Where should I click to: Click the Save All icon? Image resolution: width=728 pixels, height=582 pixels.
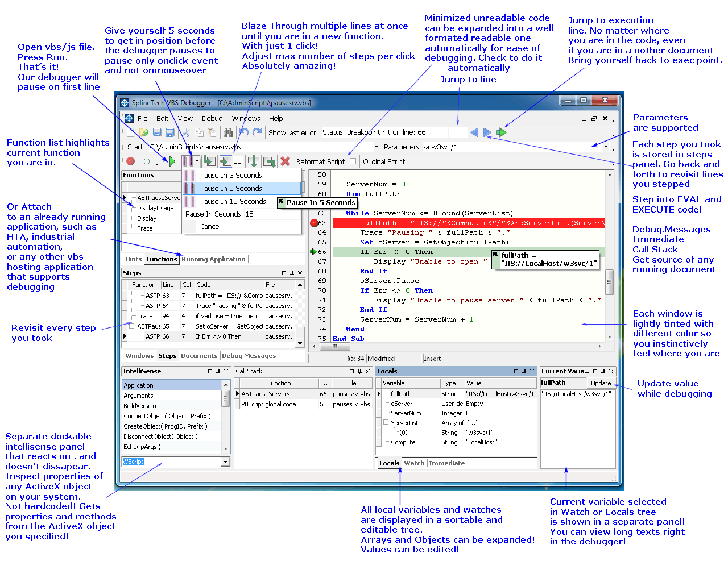[169, 132]
